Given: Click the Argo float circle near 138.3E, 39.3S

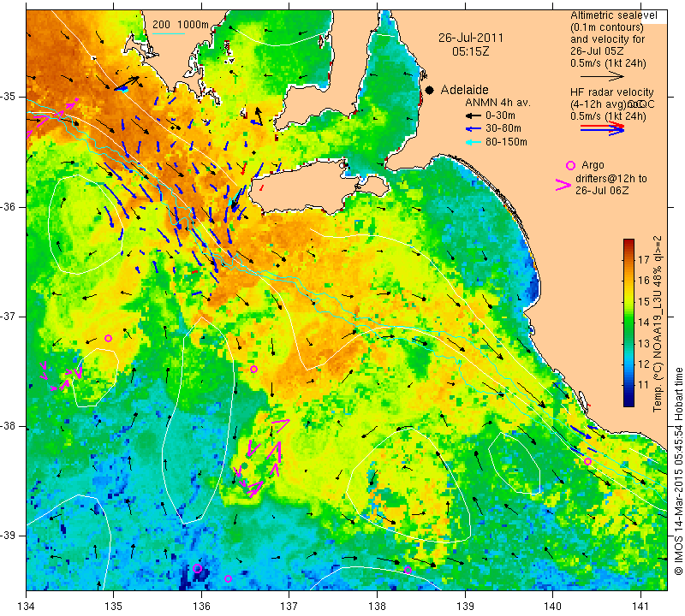Looking at the screenshot, I should [408, 570].
